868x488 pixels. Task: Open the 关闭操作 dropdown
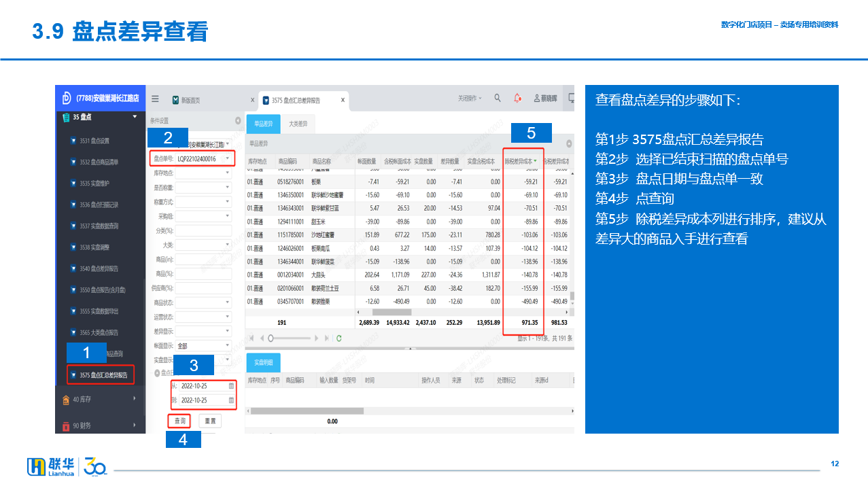[470, 99]
